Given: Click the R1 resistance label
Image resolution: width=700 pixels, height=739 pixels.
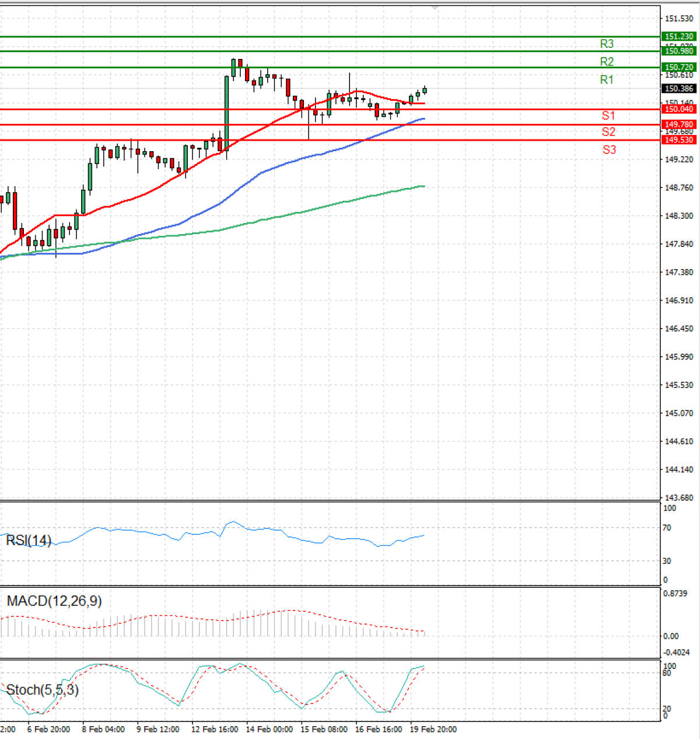Looking at the screenshot, I should pyautogui.click(x=607, y=80).
